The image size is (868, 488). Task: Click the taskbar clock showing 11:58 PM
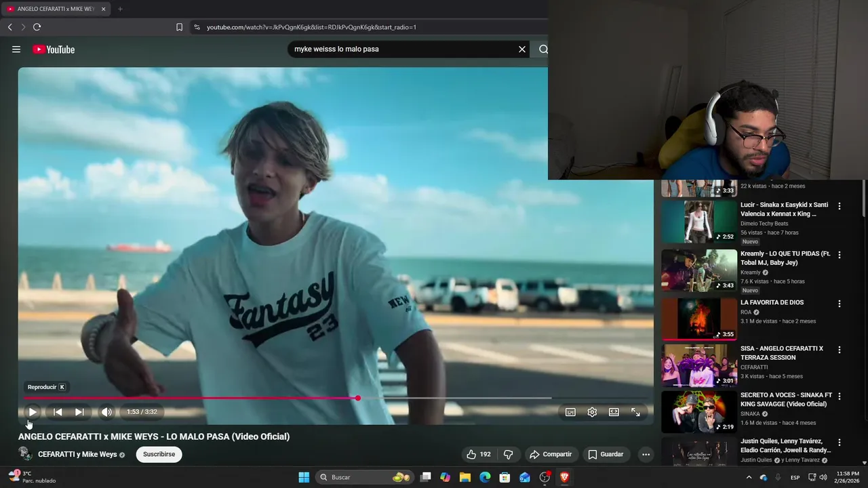(848, 477)
